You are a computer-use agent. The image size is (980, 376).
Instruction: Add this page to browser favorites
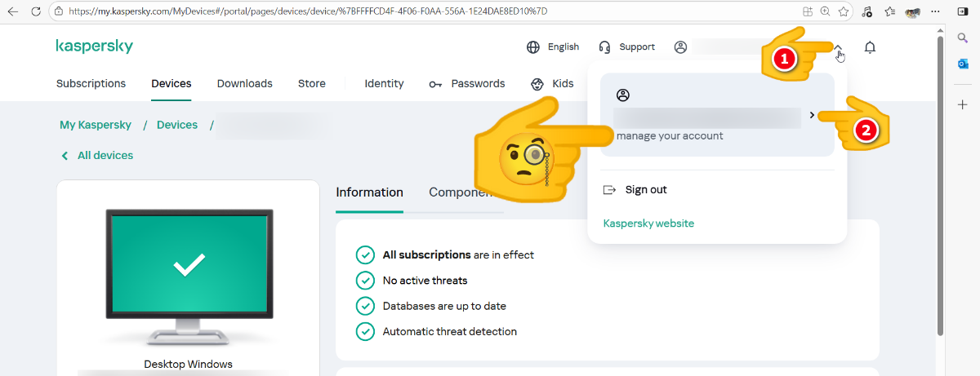coord(843,12)
